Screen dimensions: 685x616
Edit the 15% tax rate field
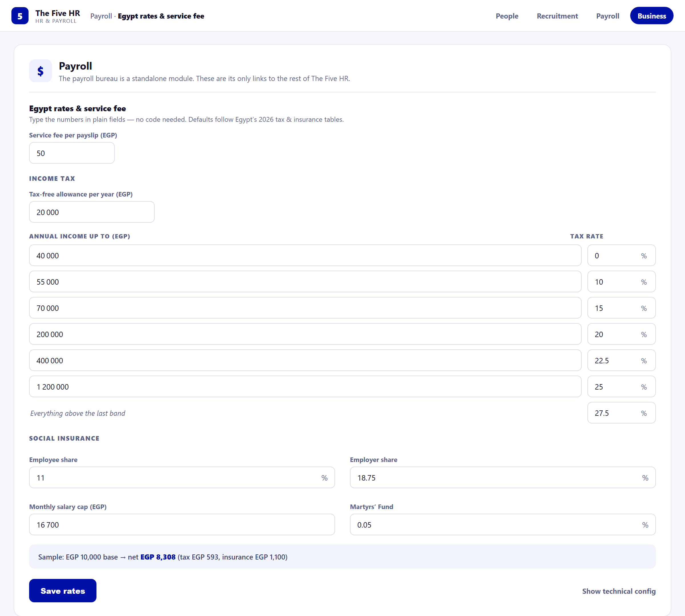point(621,308)
